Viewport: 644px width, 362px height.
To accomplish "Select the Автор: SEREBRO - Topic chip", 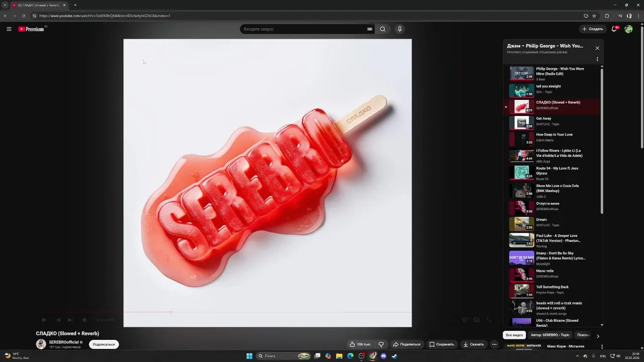I will tap(550, 335).
